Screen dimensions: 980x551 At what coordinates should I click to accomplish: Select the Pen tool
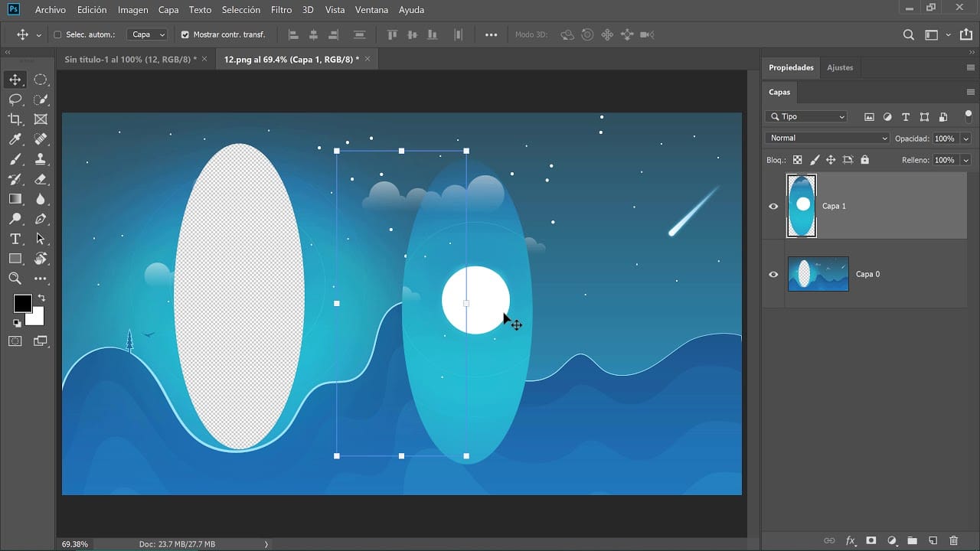coord(41,219)
